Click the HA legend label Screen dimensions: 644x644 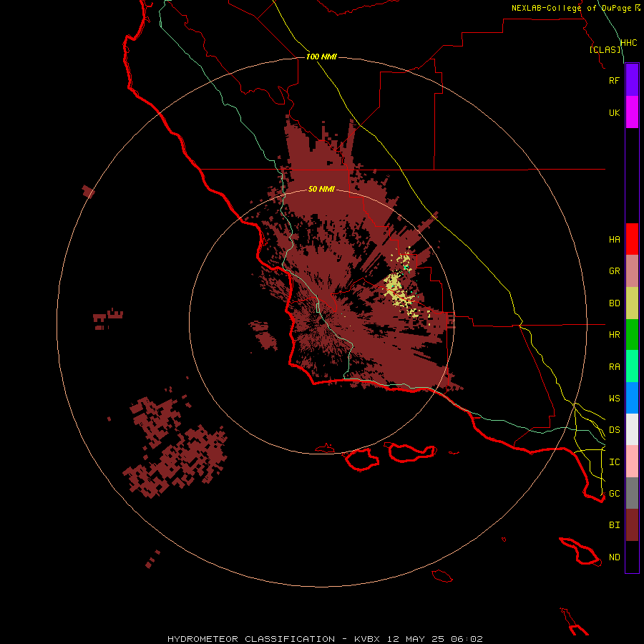(614, 240)
